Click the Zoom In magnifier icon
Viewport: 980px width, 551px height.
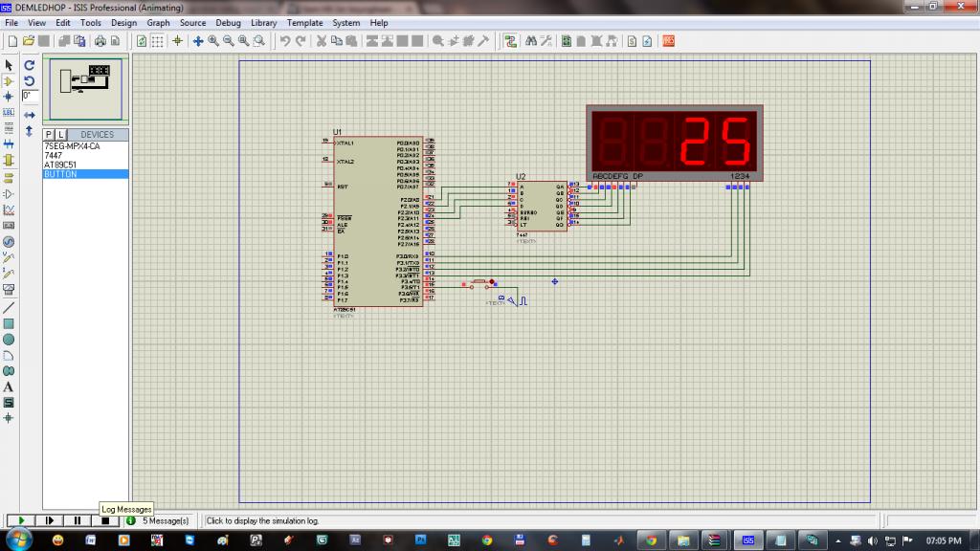click(x=213, y=41)
